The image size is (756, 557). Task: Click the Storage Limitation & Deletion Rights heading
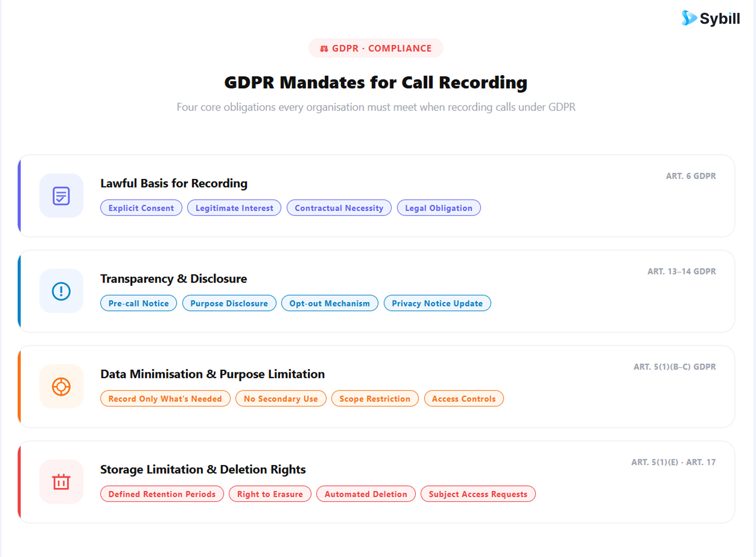point(203,470)
